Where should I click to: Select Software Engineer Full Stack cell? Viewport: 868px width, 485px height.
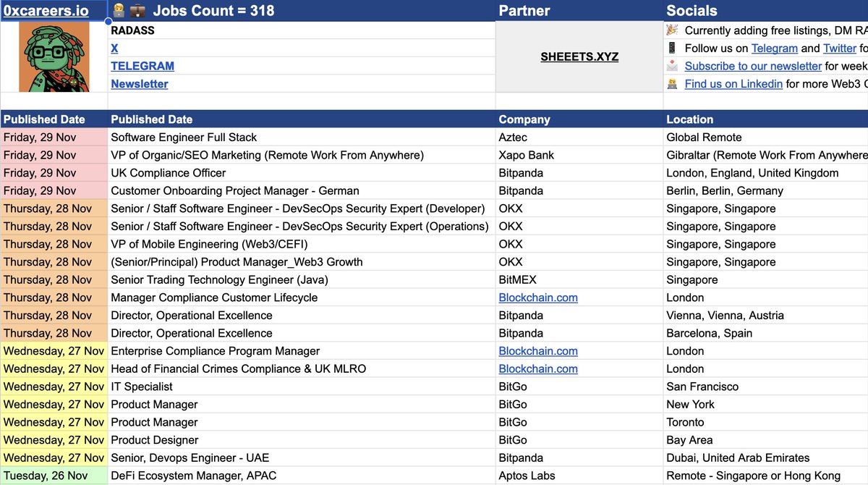coord(302,138)
